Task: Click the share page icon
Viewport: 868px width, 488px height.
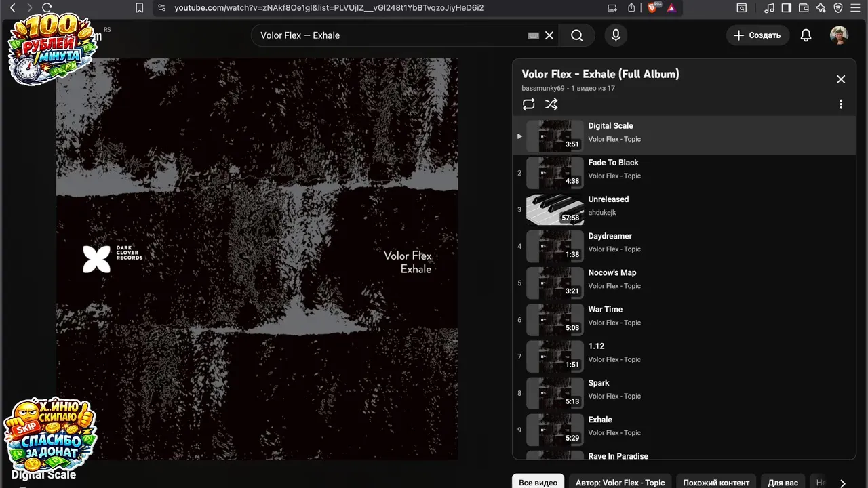Action: click(631, 8)
